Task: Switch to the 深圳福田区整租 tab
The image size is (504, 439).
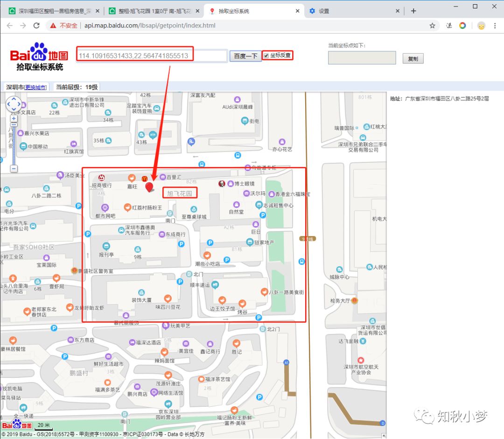Action: (54, 11)
